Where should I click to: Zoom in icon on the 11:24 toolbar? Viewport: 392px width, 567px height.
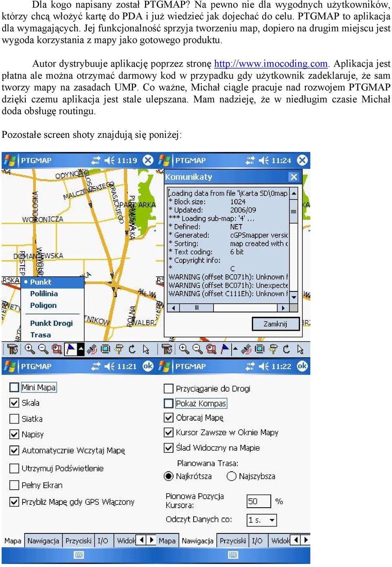pyautogui.click(x=184, y=349)
